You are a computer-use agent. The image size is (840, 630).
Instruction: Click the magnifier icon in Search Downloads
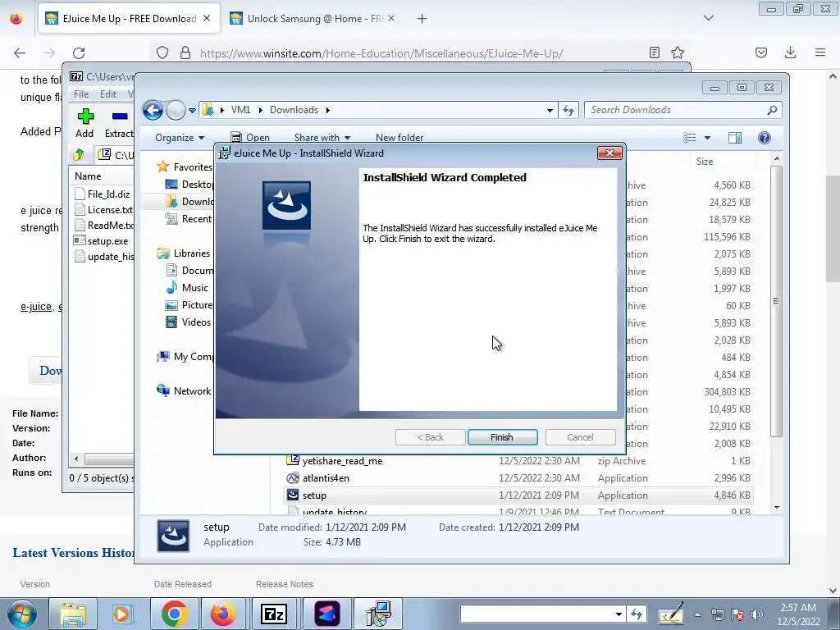[772, 110]
